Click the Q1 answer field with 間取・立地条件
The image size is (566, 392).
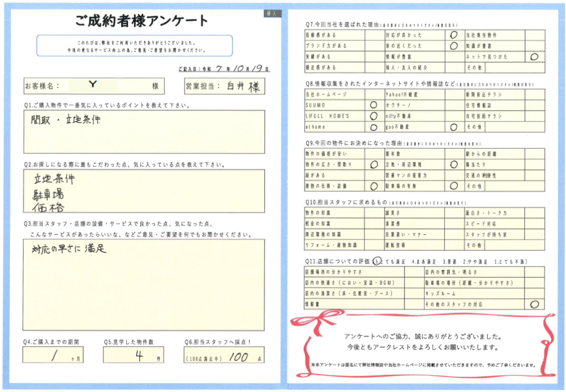144,131
